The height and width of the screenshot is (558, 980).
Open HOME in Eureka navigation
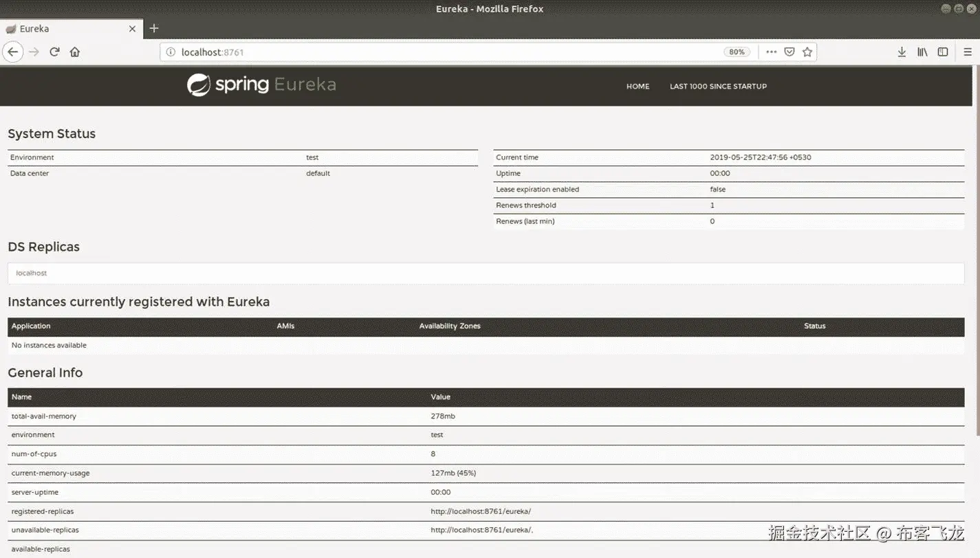pyautogui.click(x=638, y=87)
